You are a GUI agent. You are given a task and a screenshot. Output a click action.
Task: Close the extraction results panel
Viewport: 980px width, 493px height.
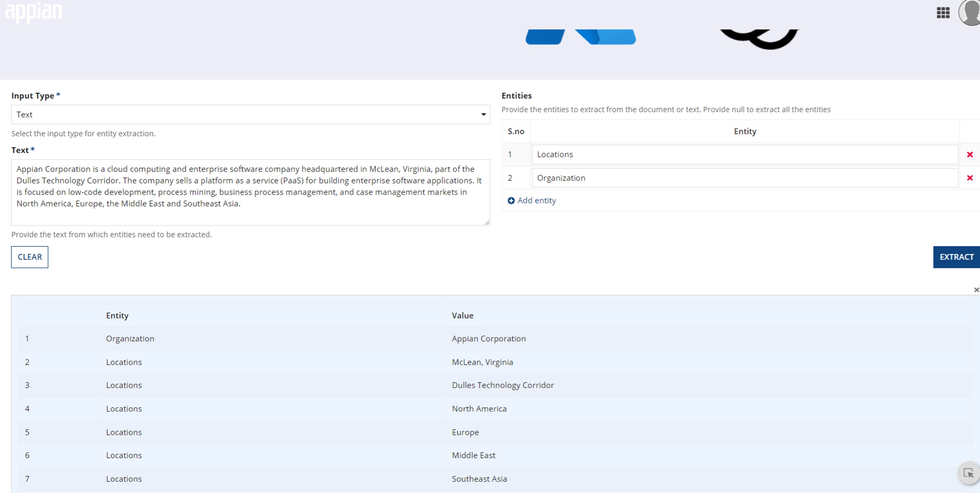pos(976,290)
